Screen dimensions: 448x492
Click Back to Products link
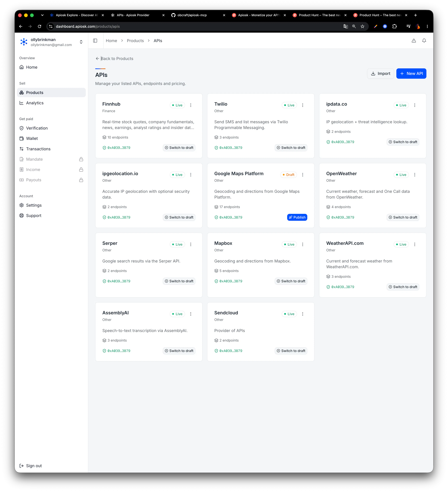pyautogui.click(x=114, y=59)
